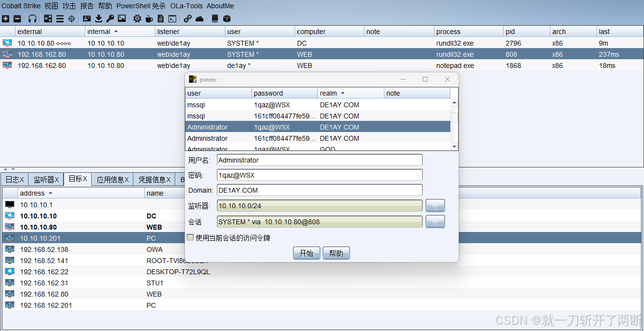Click into the 用户名 field
644x331 pixels.
pos(320,160)
